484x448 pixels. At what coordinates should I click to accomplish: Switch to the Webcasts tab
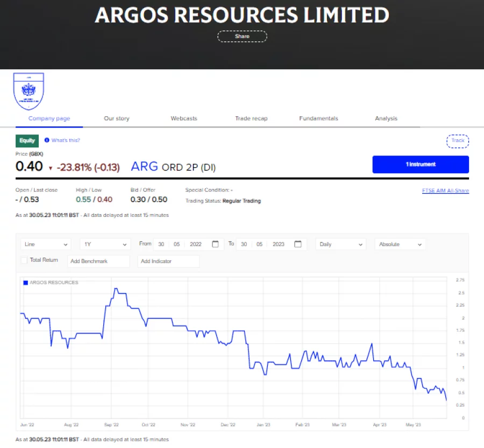click(x=183, y=118)
